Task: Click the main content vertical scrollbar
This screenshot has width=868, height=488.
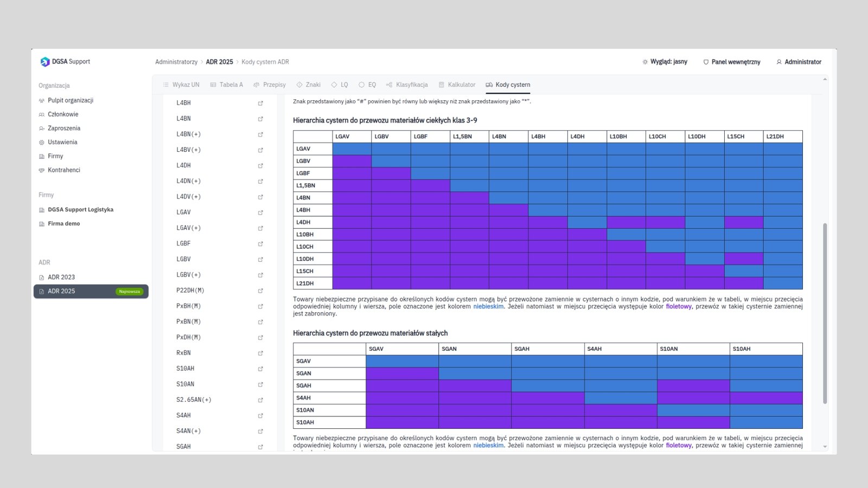Action: [825, 313]
